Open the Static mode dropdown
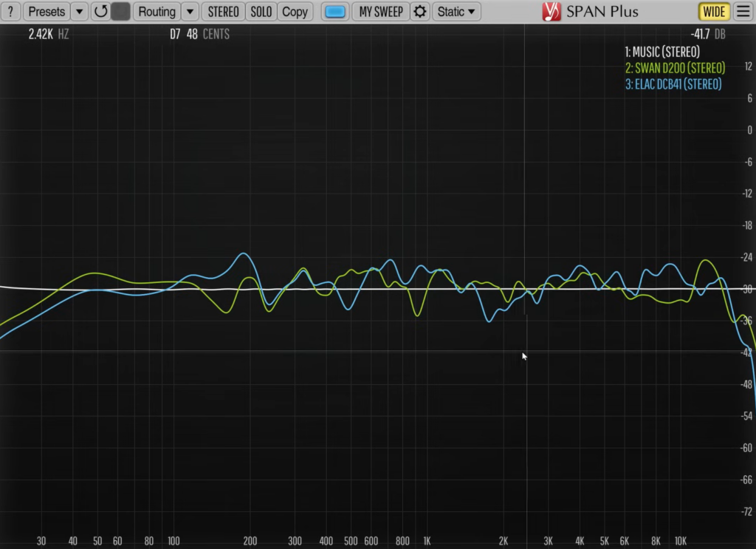Viewport: 756px width, 549px height. pos(456,12)
